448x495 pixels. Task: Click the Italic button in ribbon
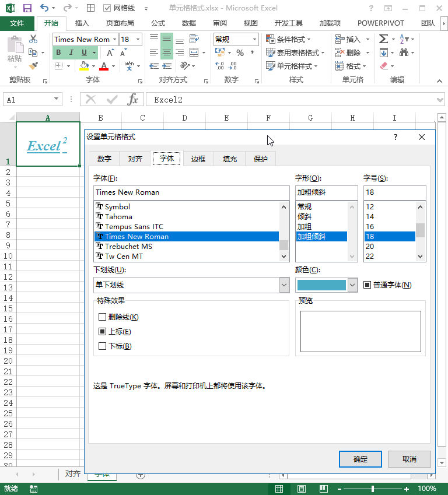71,52
